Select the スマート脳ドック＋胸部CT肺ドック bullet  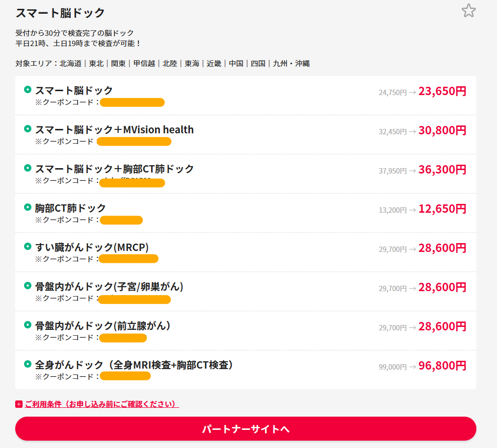(x=27, y=168)
